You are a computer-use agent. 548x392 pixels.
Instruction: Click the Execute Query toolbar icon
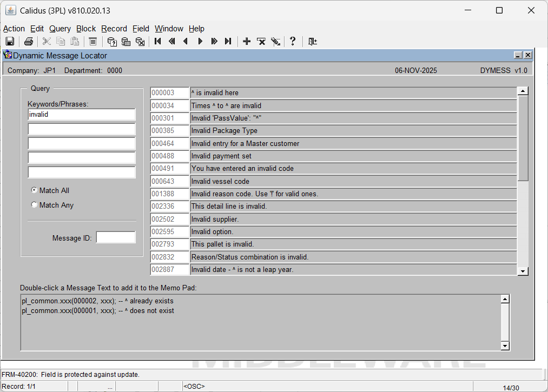[126, 42]
